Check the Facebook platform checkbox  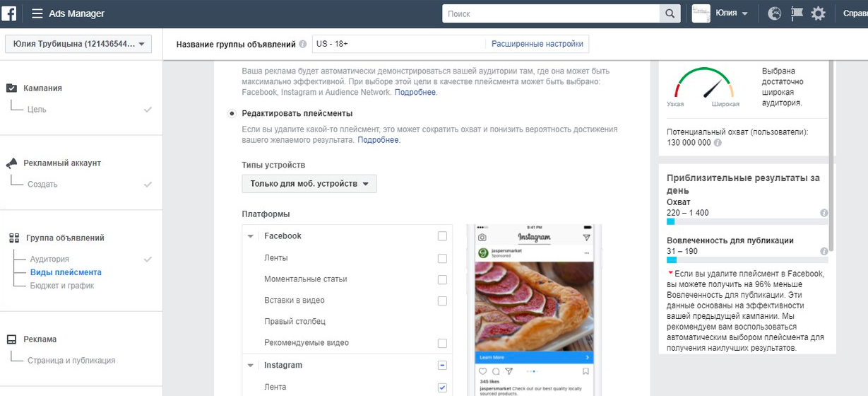click(442, 236)
